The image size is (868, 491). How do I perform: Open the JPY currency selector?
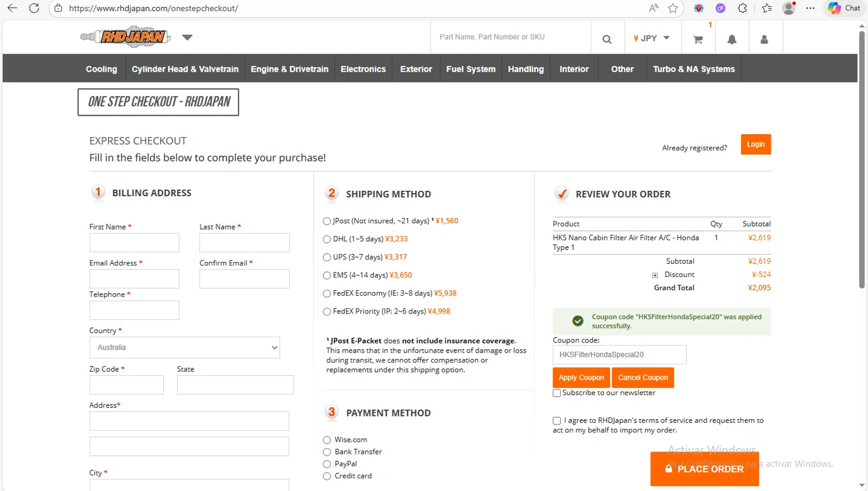(x=651, y=38)
